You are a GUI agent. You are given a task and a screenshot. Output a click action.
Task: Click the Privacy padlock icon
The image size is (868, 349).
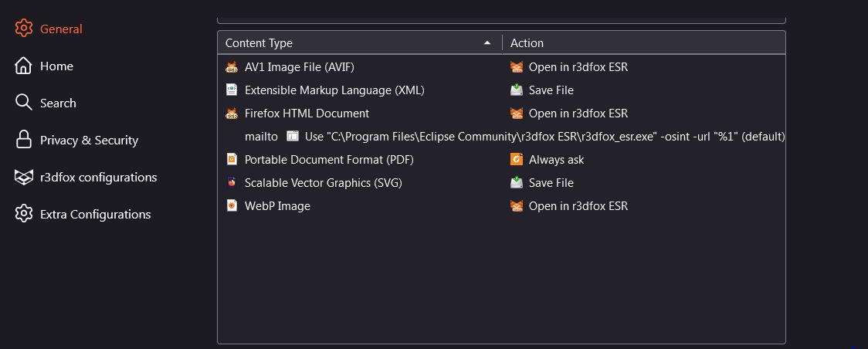coord(23,140)
